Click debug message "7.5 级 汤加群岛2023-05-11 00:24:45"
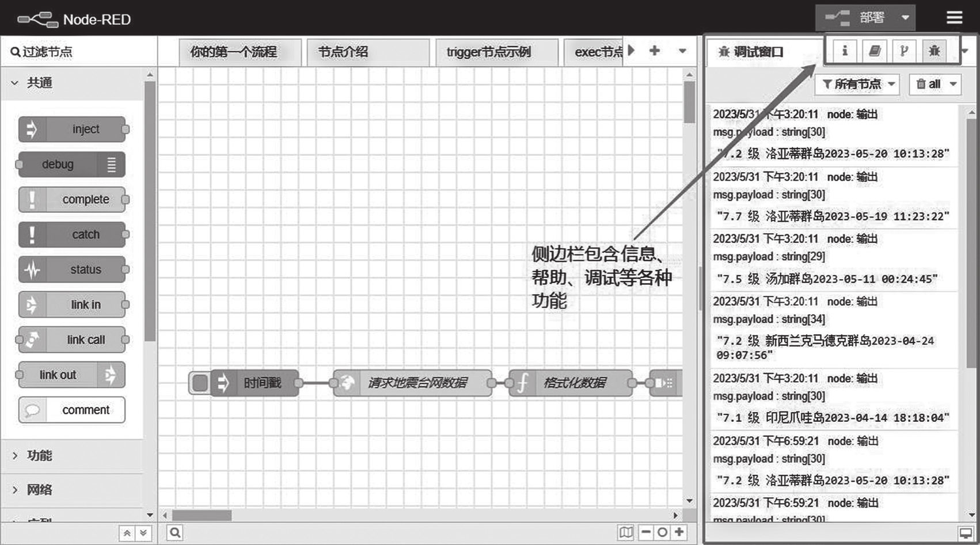This screenshot has height=545, width=980. (827, 279)
